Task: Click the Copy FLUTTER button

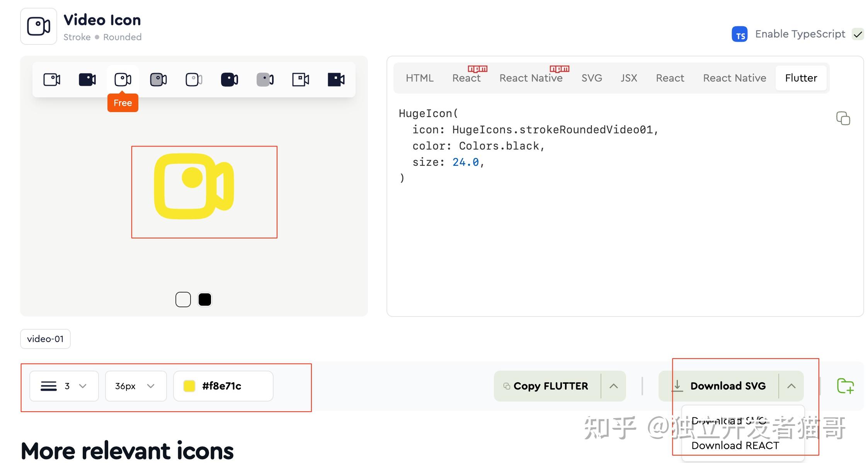Action: 546,386
